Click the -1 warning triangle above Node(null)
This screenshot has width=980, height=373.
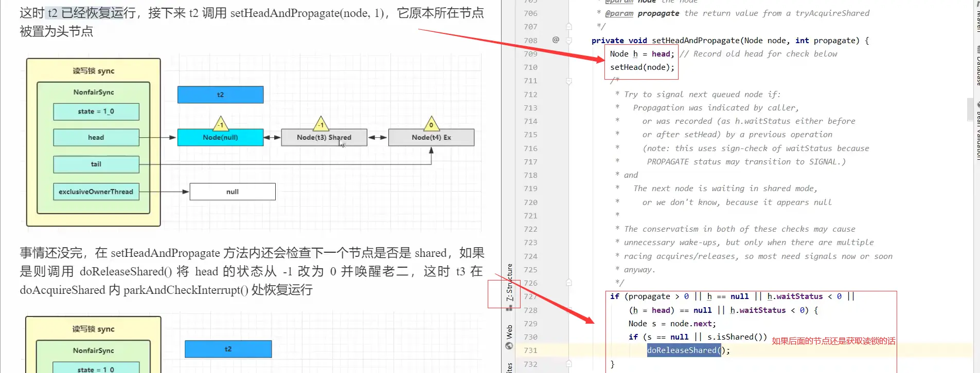point(220,123)
